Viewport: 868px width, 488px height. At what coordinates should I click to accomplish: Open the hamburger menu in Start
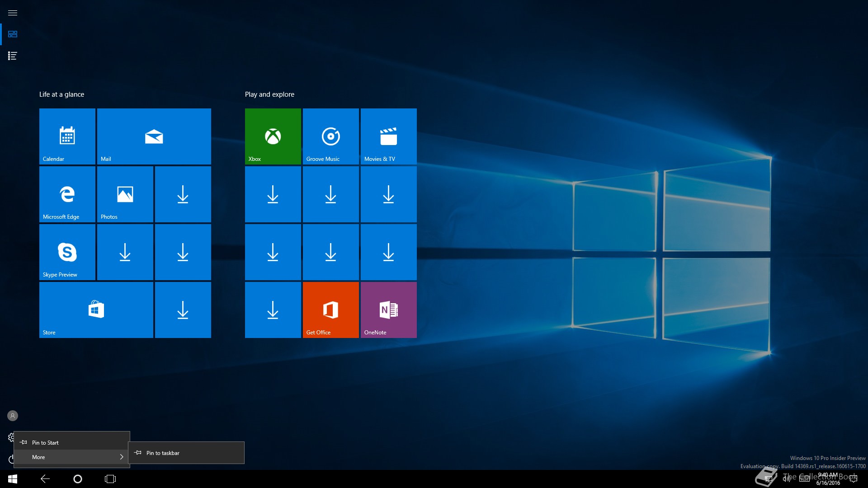click(13, 13)
